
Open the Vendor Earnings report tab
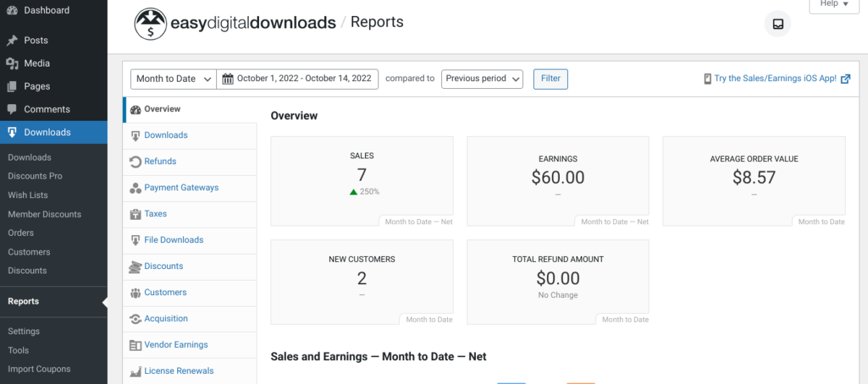[190, 345]
